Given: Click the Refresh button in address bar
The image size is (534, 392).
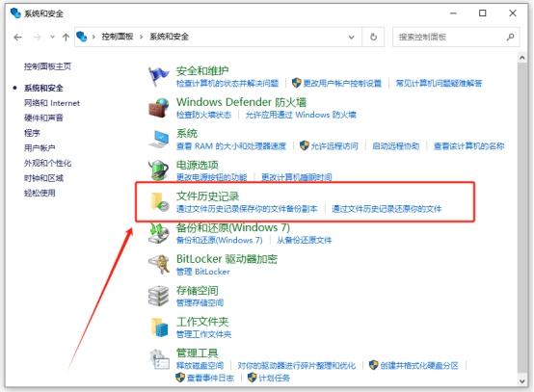Looking at the screenshot, I should (374, 37).
